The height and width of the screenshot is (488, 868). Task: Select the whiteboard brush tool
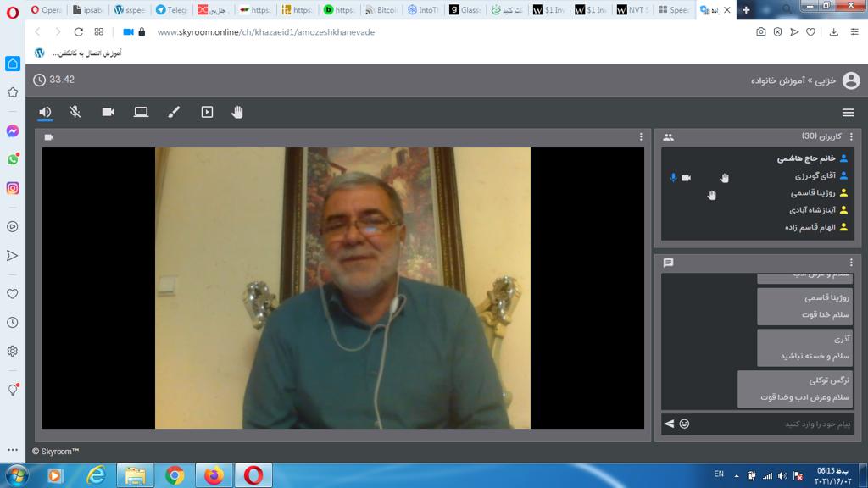point(174,112)
